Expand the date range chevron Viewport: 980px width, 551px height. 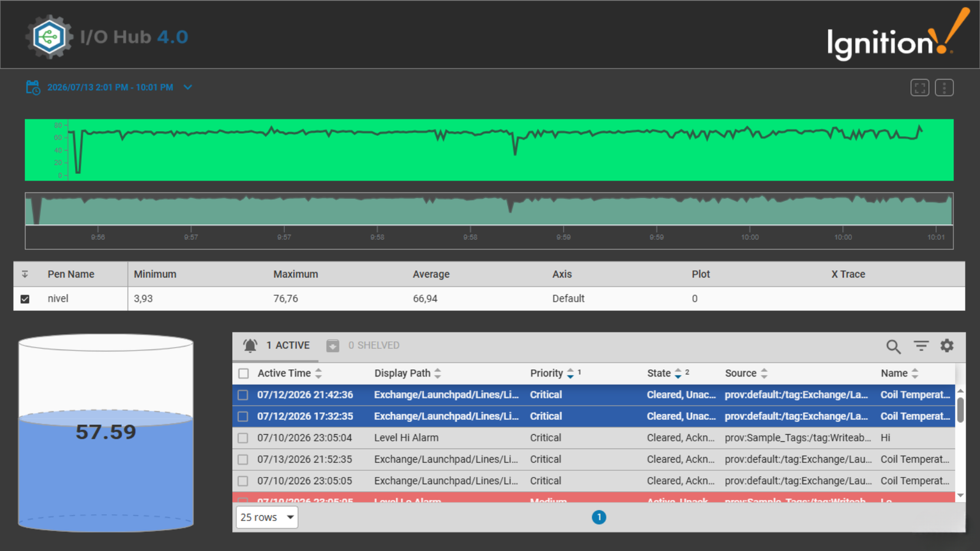click(x=188, y=88)
